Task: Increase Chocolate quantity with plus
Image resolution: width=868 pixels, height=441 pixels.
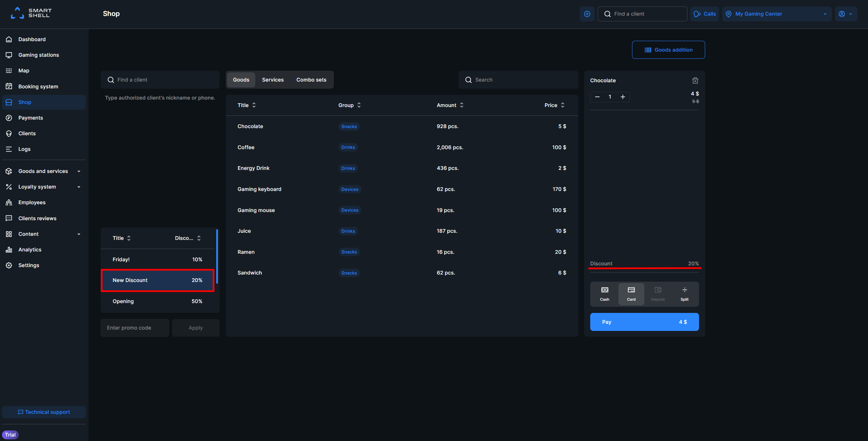Action: coord(623,97)
